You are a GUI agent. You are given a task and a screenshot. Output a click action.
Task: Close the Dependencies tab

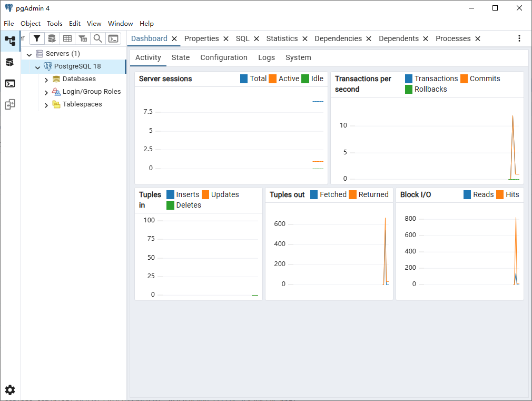(x=369, y=38)
